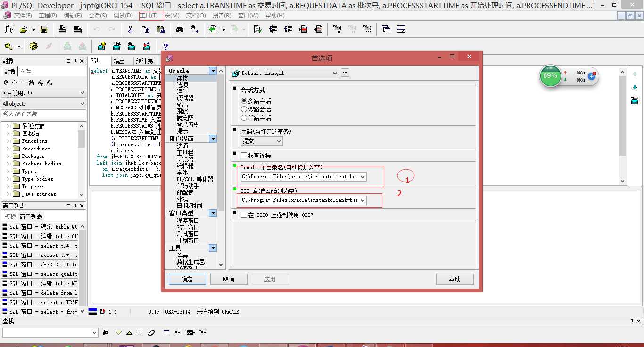
Task: Refresh the object browser with the circular arrow
Action: click(6, 83)
